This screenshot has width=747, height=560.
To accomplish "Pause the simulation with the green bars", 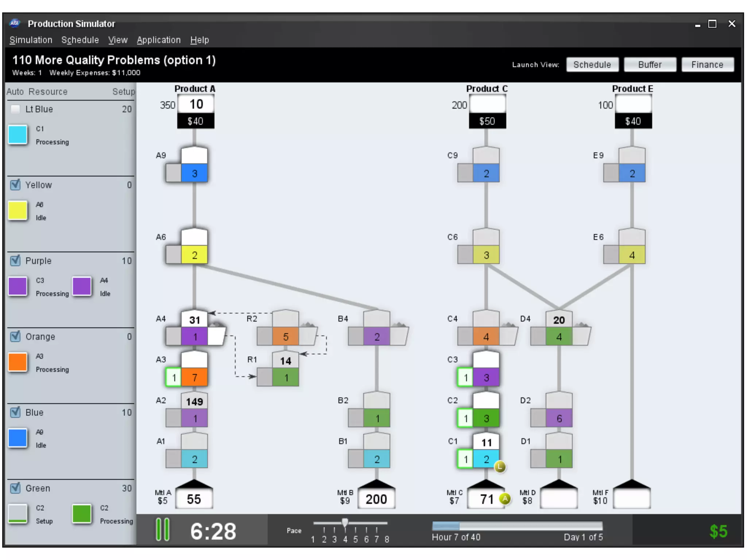I will pyautogui.click(x=162, y=529).
